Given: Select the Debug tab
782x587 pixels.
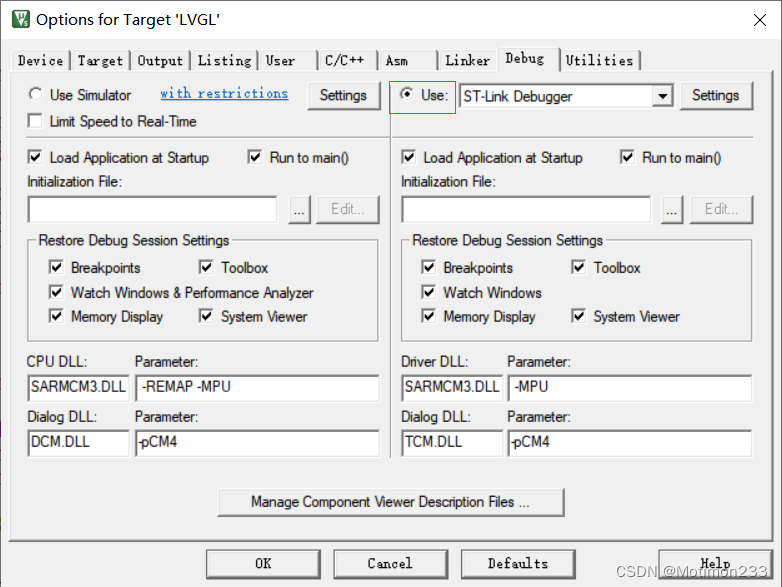Looking at the screenshot, I should (527, 59).
